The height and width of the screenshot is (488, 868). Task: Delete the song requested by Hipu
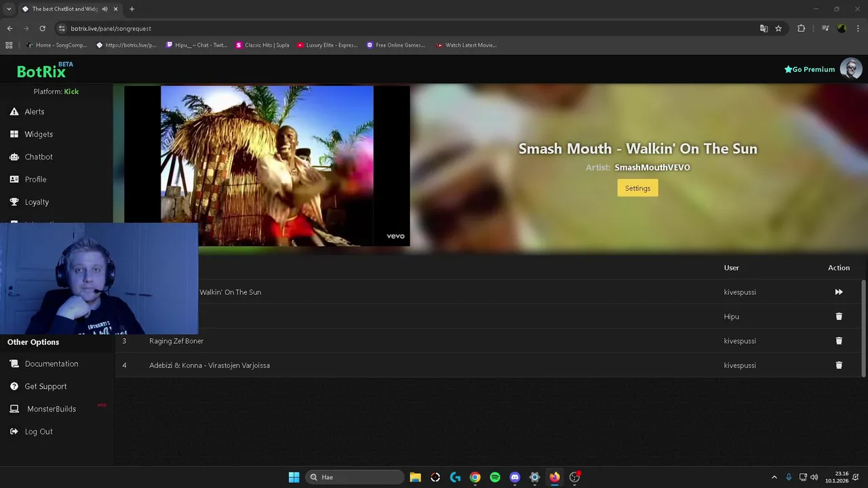tap(839, 317)
